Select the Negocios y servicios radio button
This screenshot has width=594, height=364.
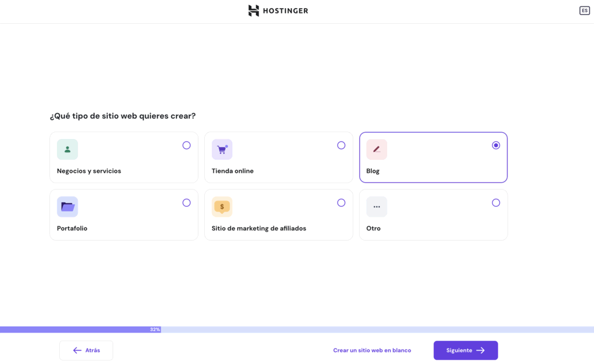point(186,145)
